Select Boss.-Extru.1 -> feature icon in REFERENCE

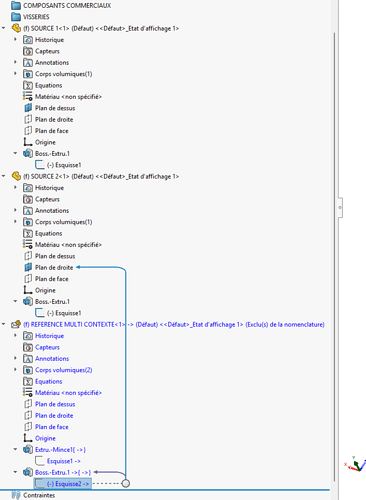click(28, 472)
